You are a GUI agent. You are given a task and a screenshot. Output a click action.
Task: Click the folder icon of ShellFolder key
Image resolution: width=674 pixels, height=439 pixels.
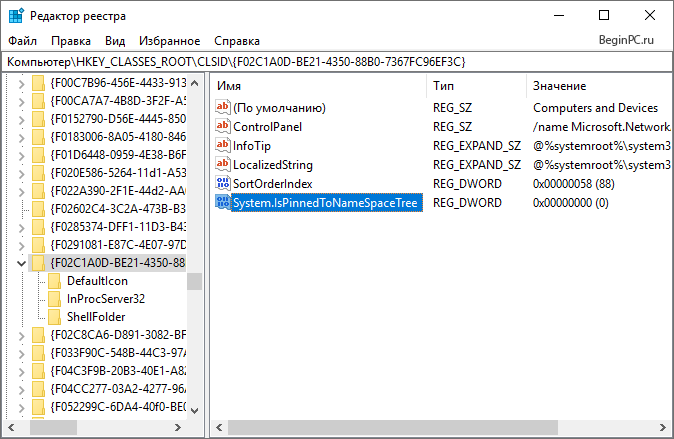(x=54, y=317)
